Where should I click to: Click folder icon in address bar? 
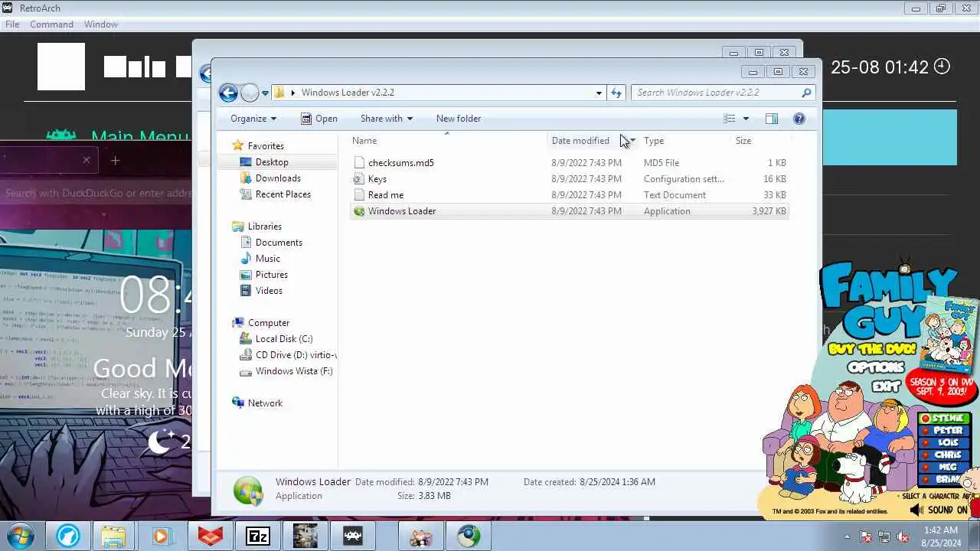click(279, 93)
